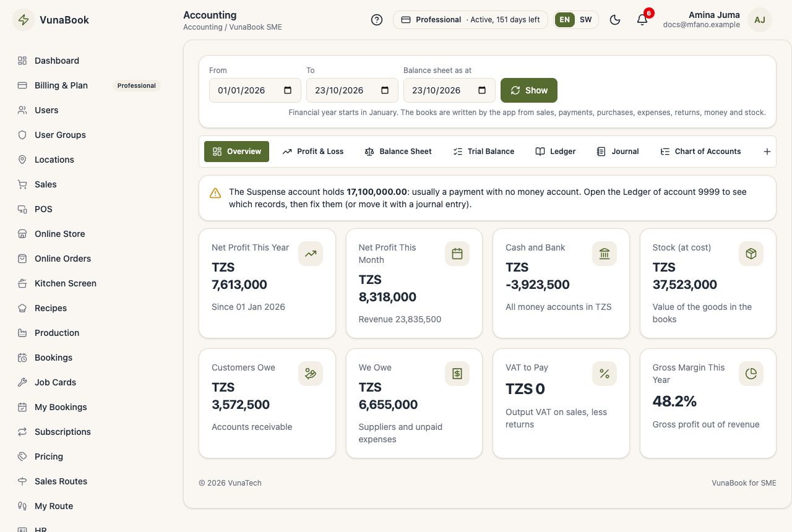Click the VAT to Pay percent icon
The width and height of the screenshot is (792, 532).
click(605, 374)
